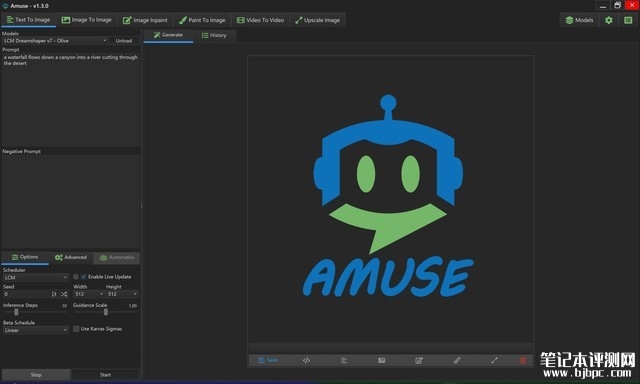Open the Video To Video tab
The width and height of the screenshot is (640, 384).
[260, 20]
